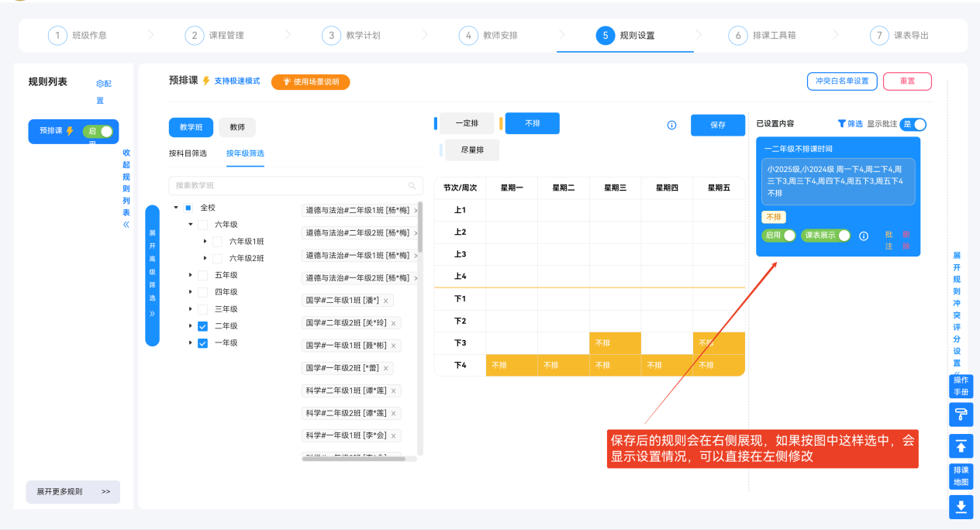Click the 星期三 下3 不排 cell
The height and width of the screenshot is (530, 980).
coord(615,342)
